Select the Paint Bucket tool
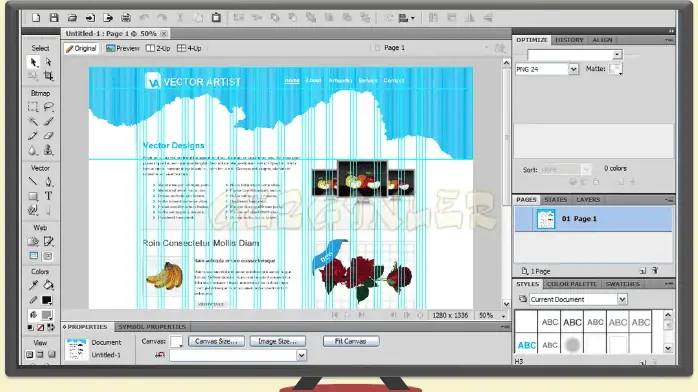 49,285
